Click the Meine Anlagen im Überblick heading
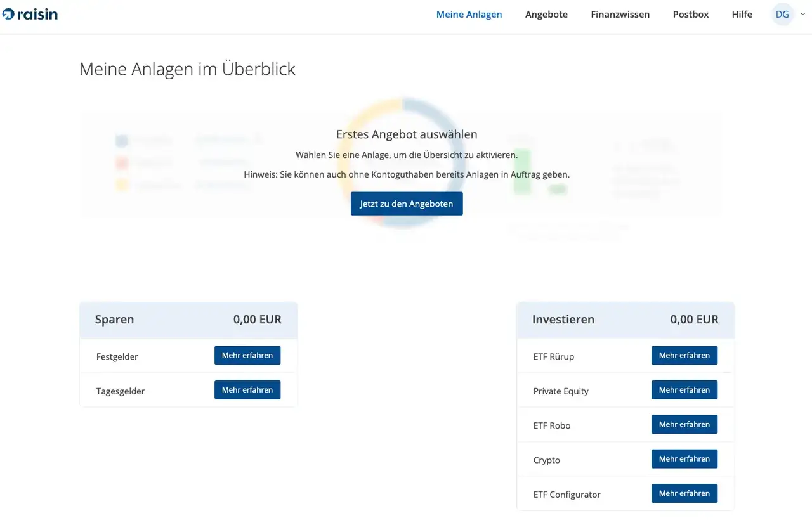The image size is (812, 532). (187, 68)
